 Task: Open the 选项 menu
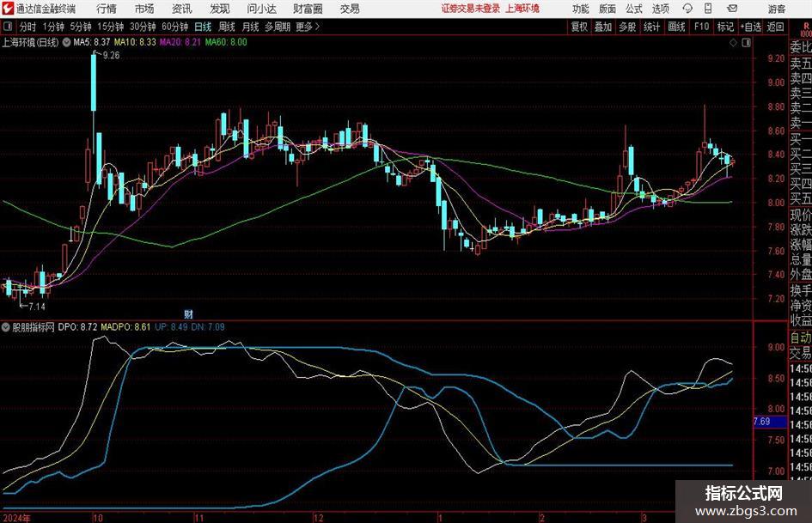click(660, 9)
